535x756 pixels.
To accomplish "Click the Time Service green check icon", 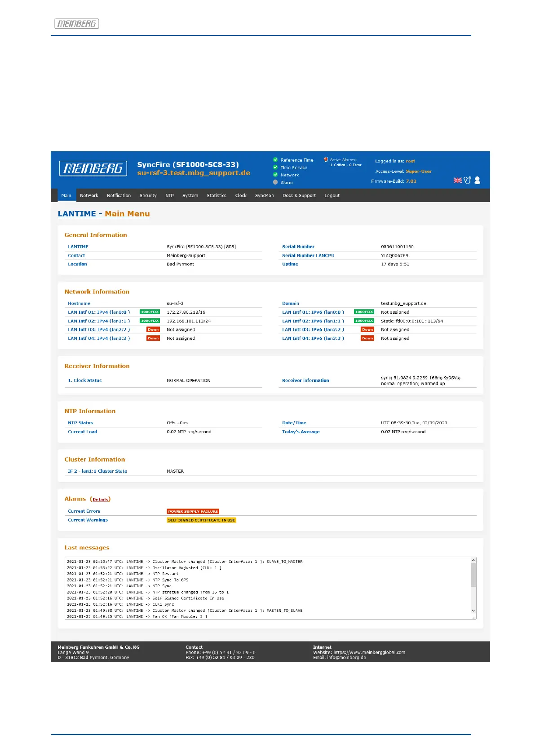I will (275, 167).
